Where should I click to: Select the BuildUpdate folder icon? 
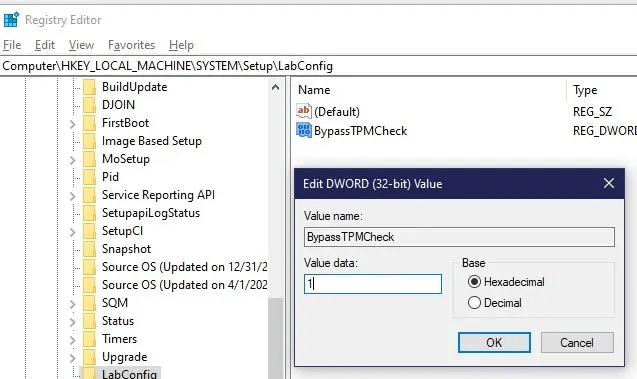(x=89, y=87)
